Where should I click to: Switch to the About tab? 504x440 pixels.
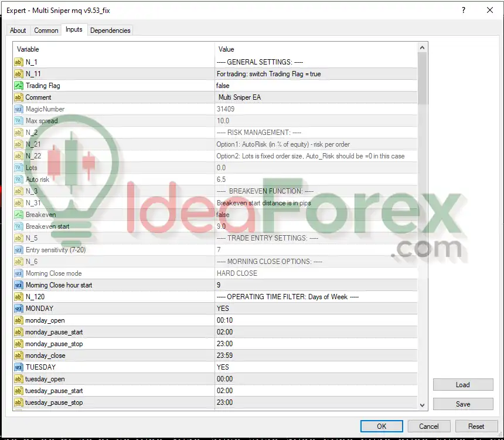point(18,31)
